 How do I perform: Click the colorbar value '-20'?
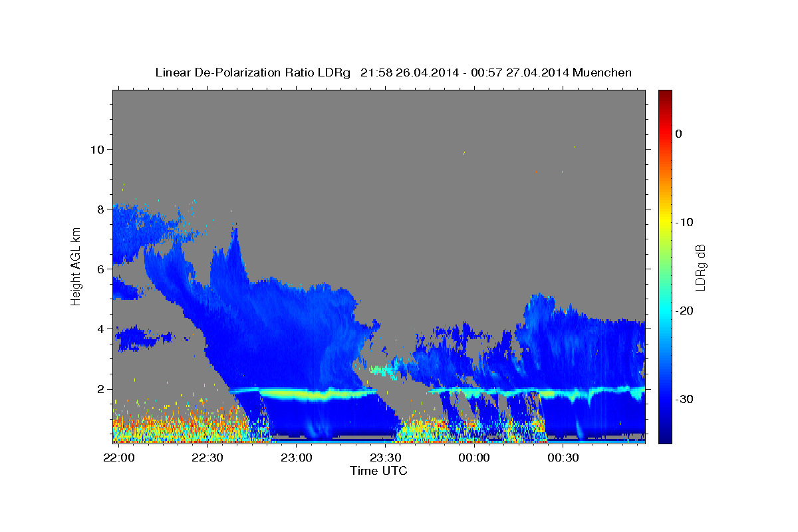(x=684, y=311)
